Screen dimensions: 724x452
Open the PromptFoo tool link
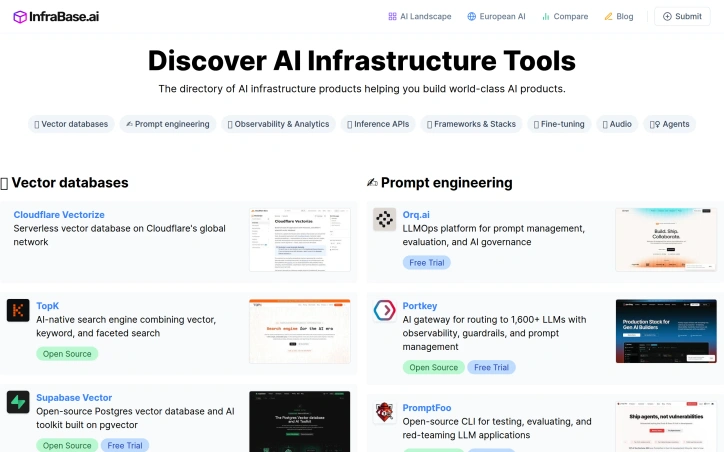427,408
